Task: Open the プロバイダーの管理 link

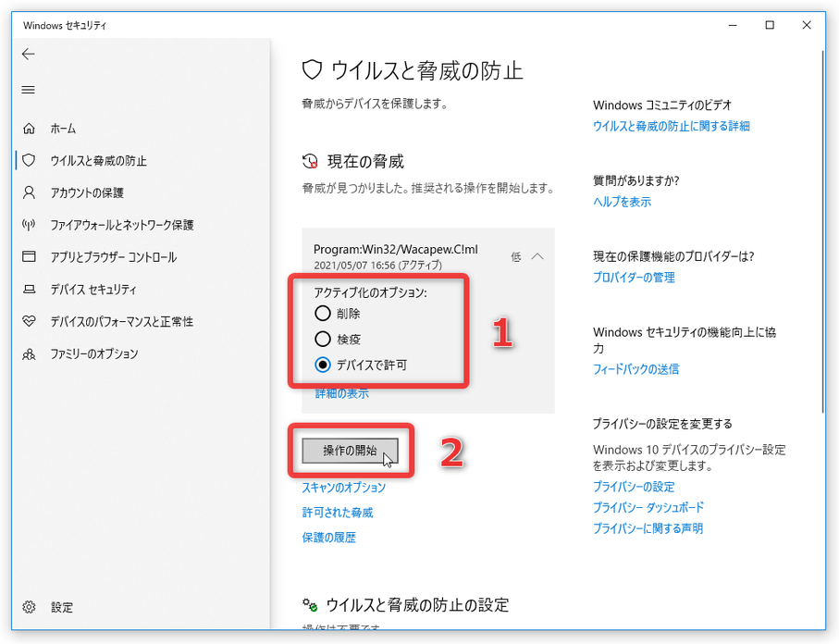Action: pyautogui.click(x=634, y=278)
